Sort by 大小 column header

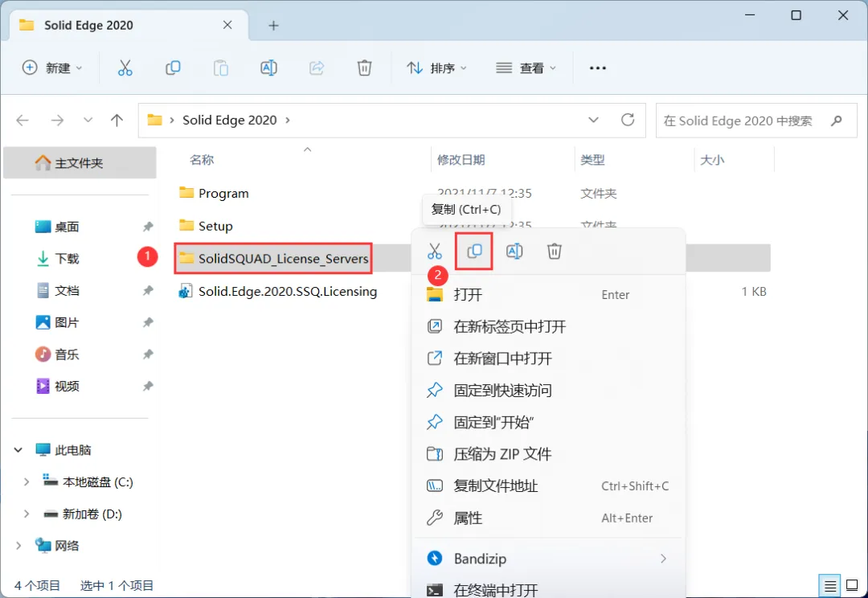712,160
